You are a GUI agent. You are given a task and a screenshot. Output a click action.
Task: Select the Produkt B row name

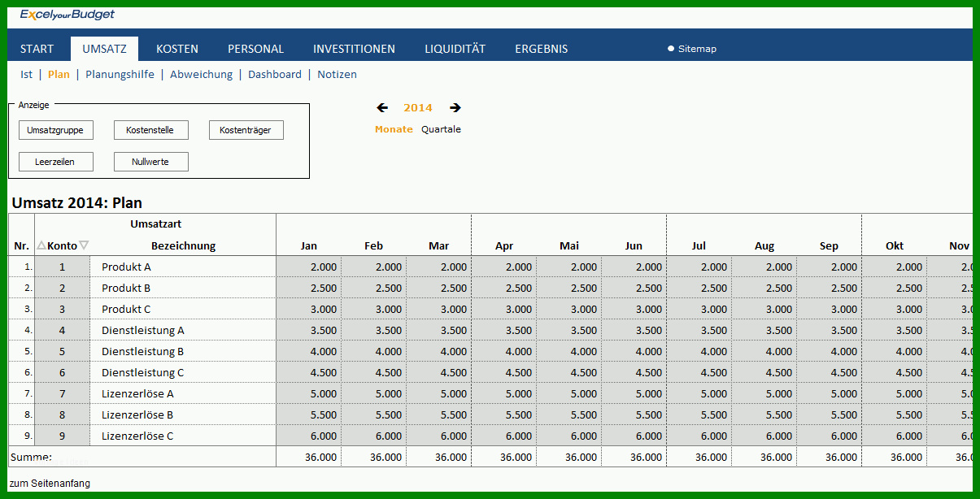[x=126, y=288]
